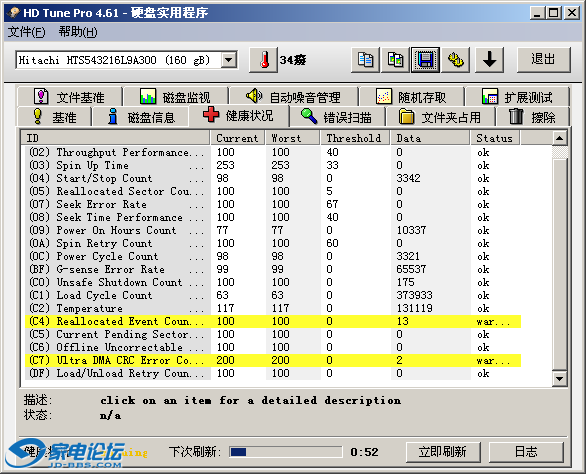The image size is (586, 474).
Task: Select the (04) Start/Stop Count row
Action: (273, 178)
